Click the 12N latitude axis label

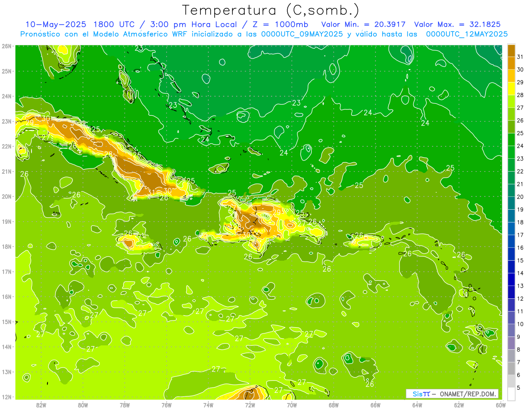(6, 397)
